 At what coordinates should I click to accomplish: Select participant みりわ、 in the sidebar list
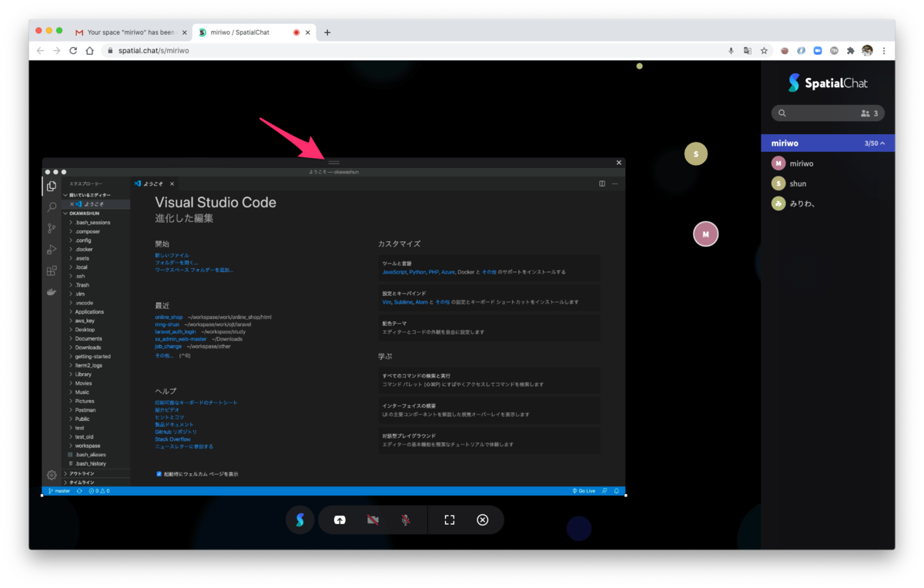click(x=828, y=203)
